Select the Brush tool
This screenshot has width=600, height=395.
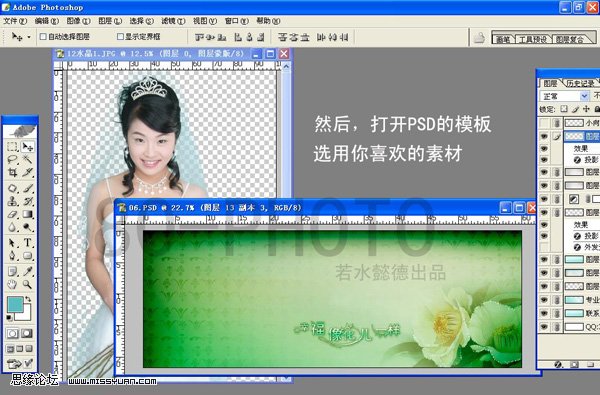(x=27, y=188)
